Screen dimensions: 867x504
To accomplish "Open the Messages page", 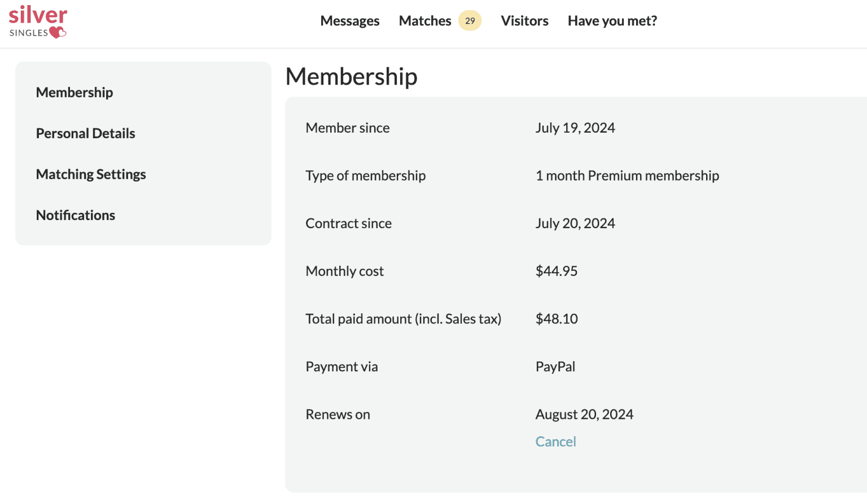I will (x=350, y=21).
